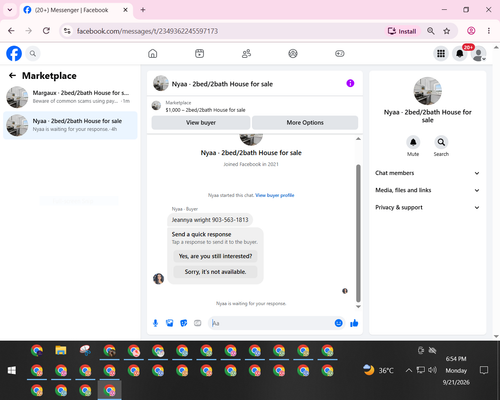This screenshot has width=500, height=400.
Task: Click chat scrollbar down arrow
Action: coord(358,307)
